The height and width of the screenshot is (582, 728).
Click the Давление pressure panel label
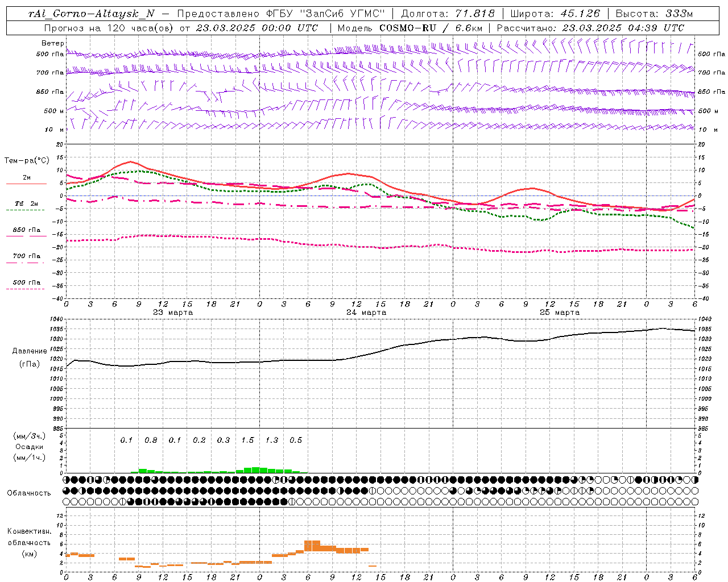coord(30,351)
